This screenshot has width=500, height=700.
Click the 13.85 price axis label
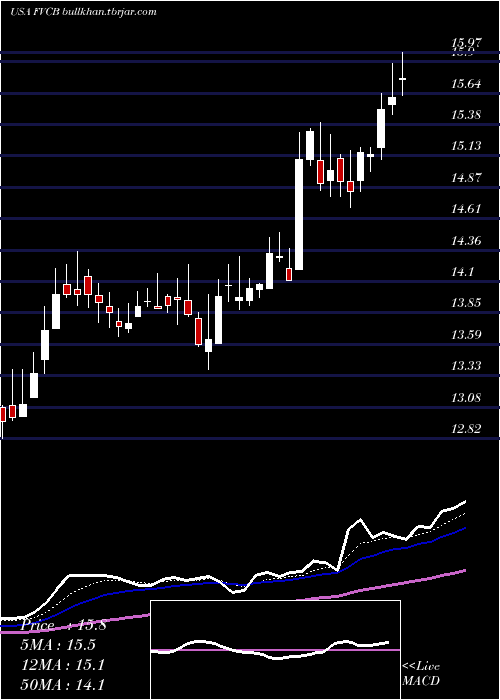pos(467,303)
